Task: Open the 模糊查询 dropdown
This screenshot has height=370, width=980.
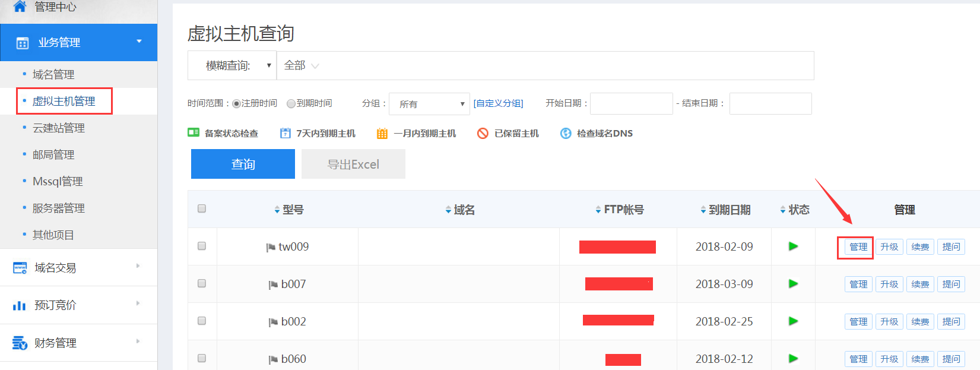Action: (232, 65)
